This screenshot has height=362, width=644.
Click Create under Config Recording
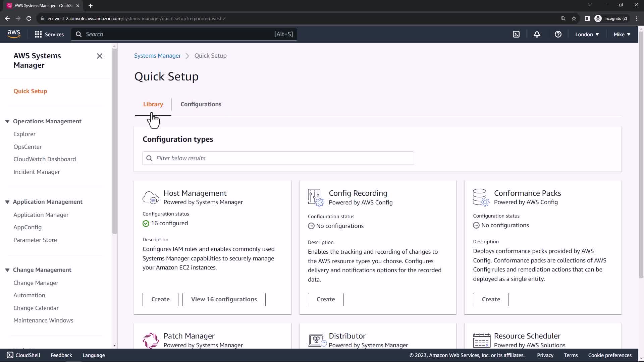coord(325,299)
